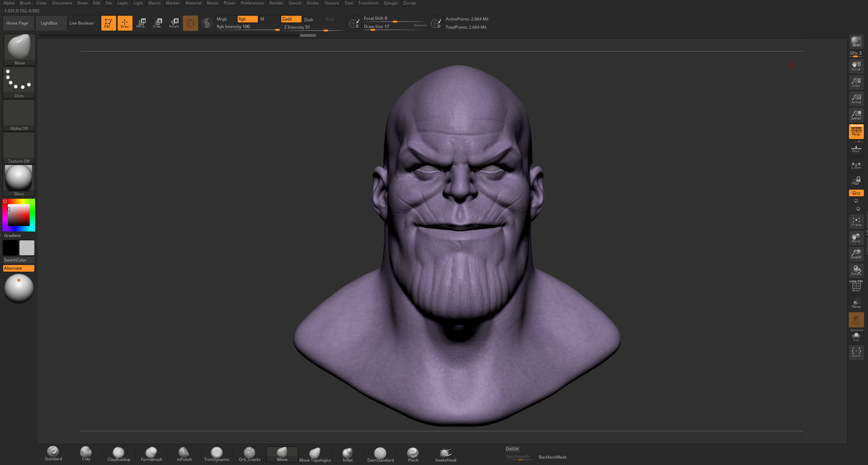The width and height of the screenshot is (868, 465).
Task: Pick the FormBrush brush
Action: pyautogui.click(x=151, y=454)
